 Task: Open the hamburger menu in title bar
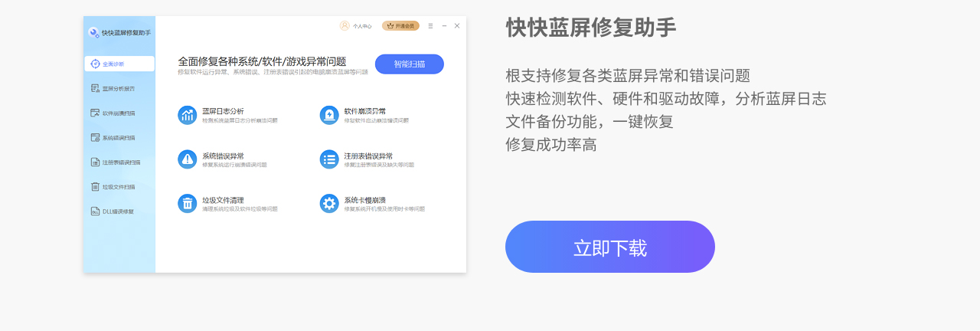coord(430,25)
